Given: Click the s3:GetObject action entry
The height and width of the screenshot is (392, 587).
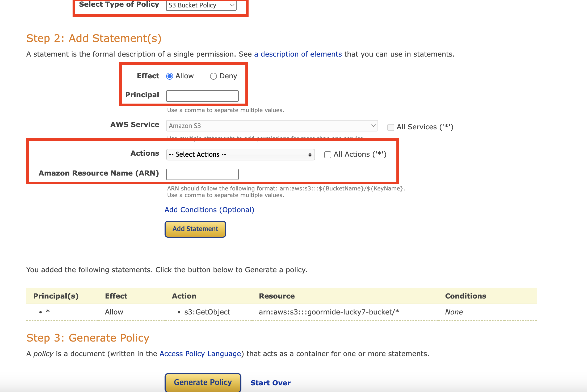Looking at the screenshot, I should pos(207,312).
